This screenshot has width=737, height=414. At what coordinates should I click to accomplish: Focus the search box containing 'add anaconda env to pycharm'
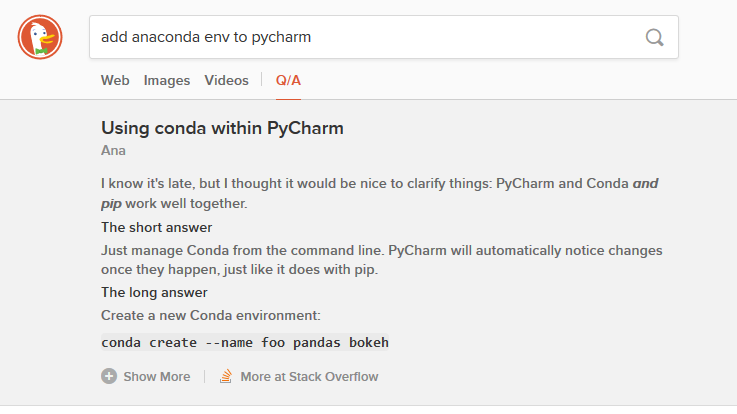pyautogui.click(x=365, y=38)
